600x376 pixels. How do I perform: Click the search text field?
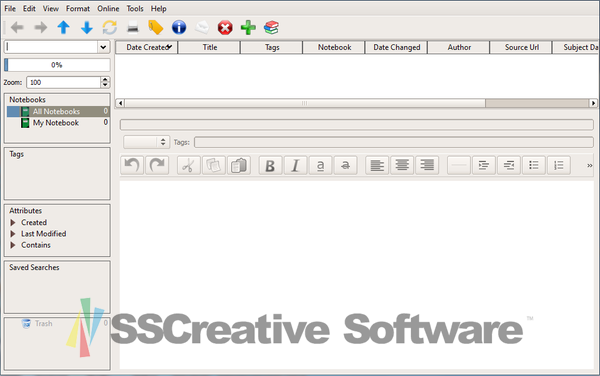click(x=51, y=47)
